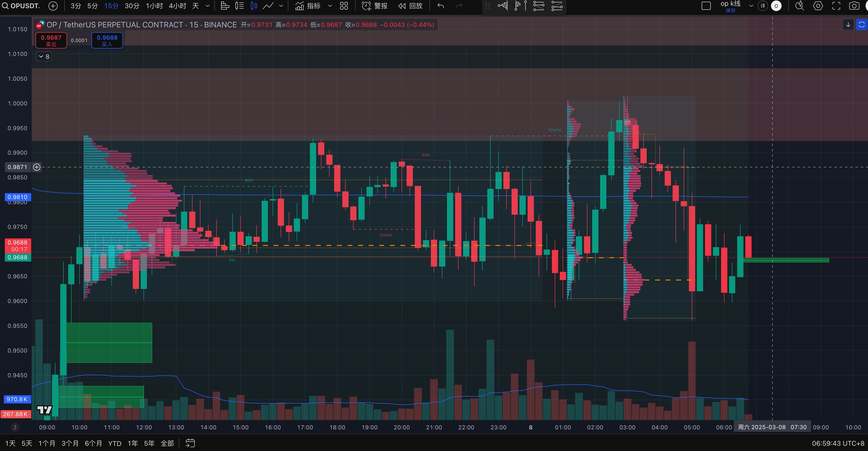Switch to the 1小时 timeframe
868x451 pixels.
click(154, 6)
